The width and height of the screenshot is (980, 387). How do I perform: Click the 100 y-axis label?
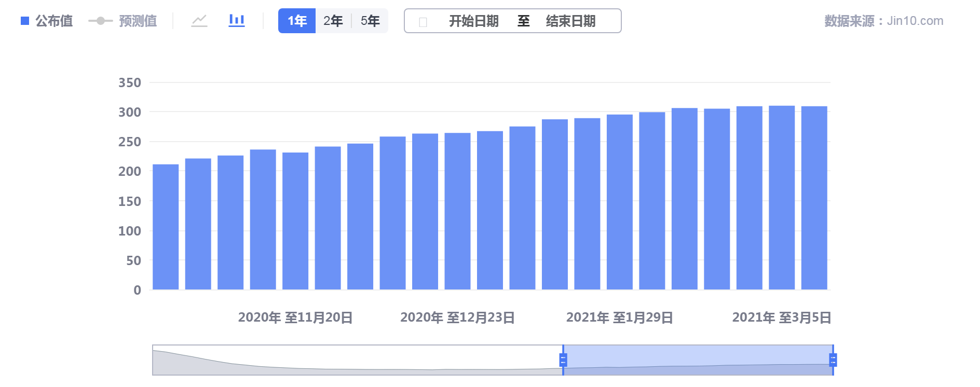130,231
